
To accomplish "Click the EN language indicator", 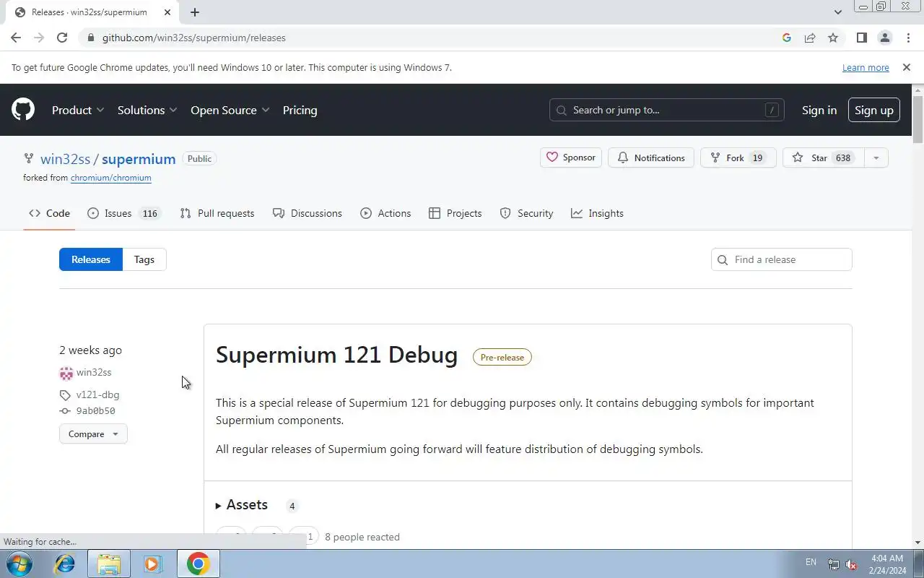I will coord(811,562).
